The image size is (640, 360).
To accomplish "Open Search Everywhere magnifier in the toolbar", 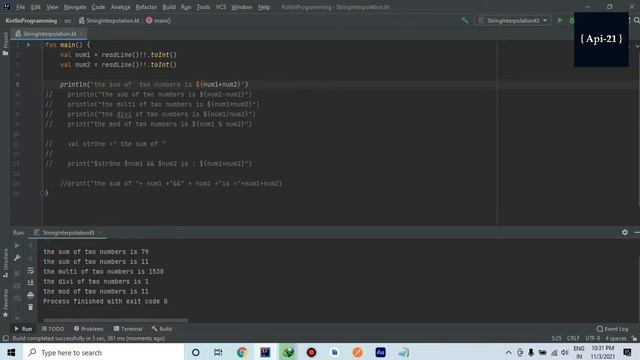I will coord(636,20).
